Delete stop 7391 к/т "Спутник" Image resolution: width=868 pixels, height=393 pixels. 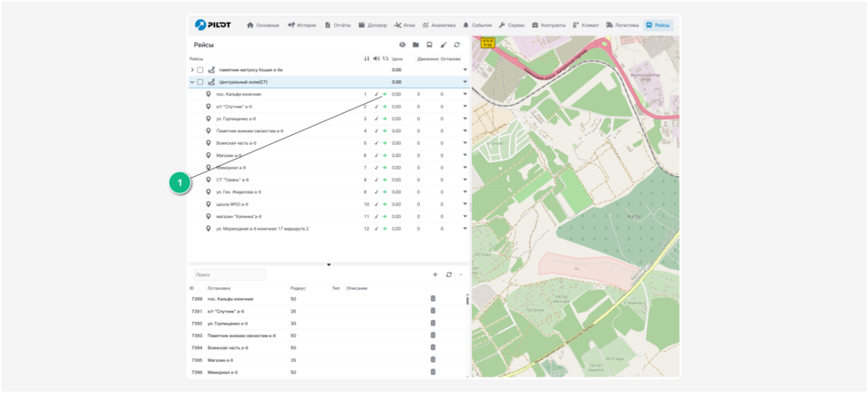pyautogui.click(x=433, y=311)
